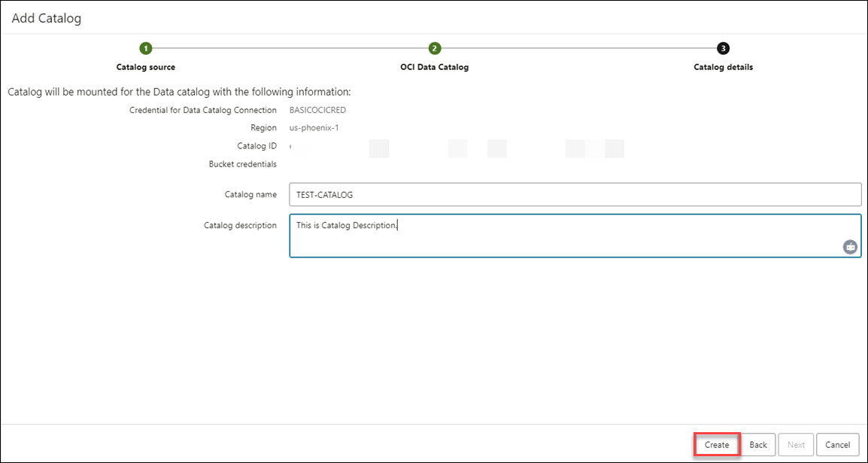Image resolution: width=868 pixels, height=463 pixels.
Task: Click the Create button
Action: (715, 444)
